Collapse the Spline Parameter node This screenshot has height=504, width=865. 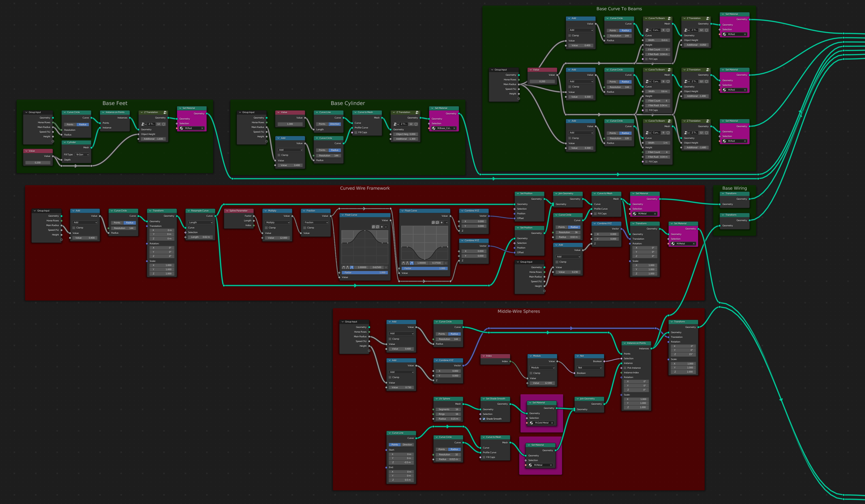pos(227,211)
